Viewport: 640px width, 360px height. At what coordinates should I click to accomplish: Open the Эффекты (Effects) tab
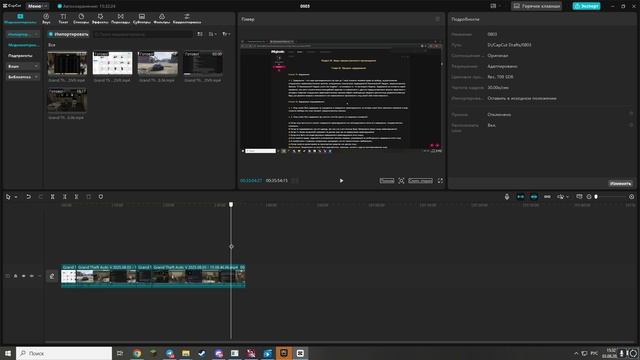pos(100,18)
